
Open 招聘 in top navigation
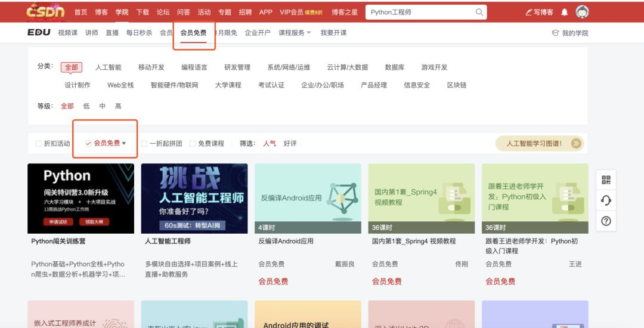[245, 13]
